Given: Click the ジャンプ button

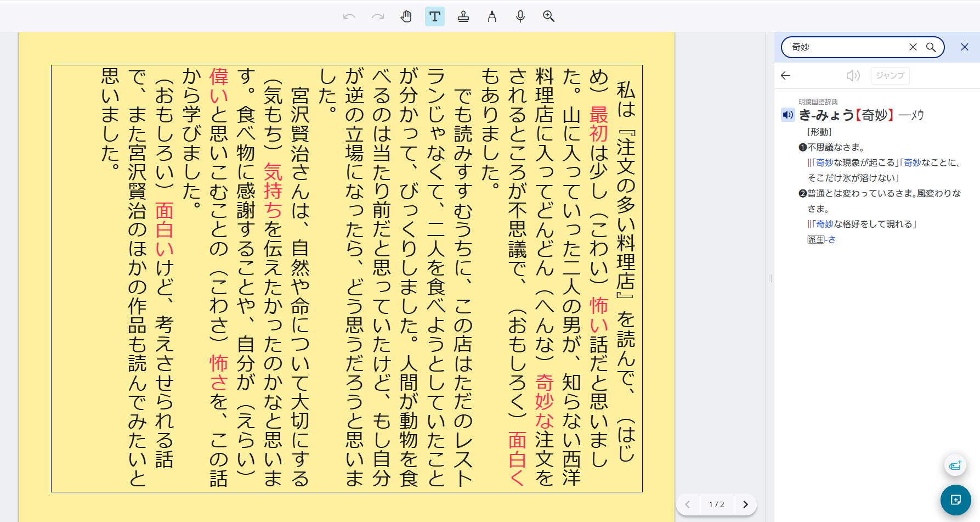Looking at the screenshot, I should [890, 75].
